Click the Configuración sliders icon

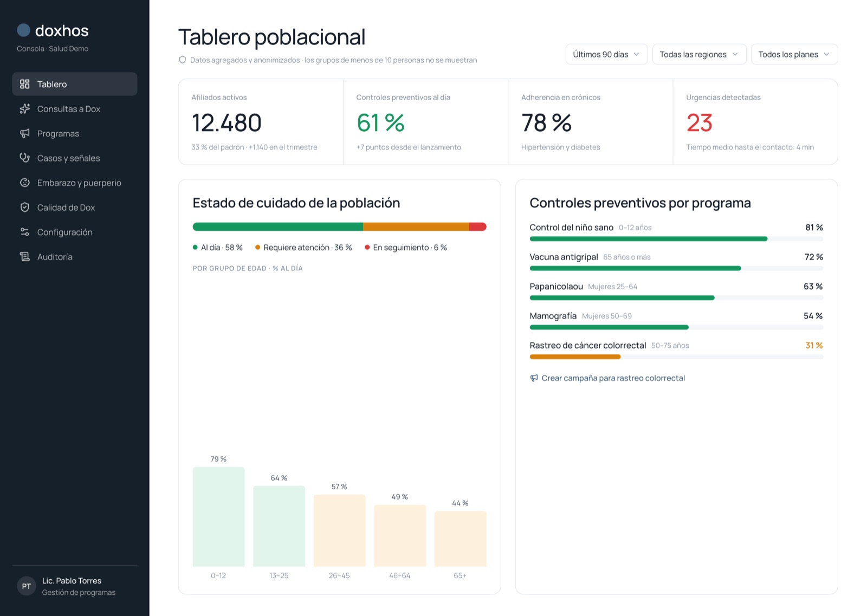24,232
